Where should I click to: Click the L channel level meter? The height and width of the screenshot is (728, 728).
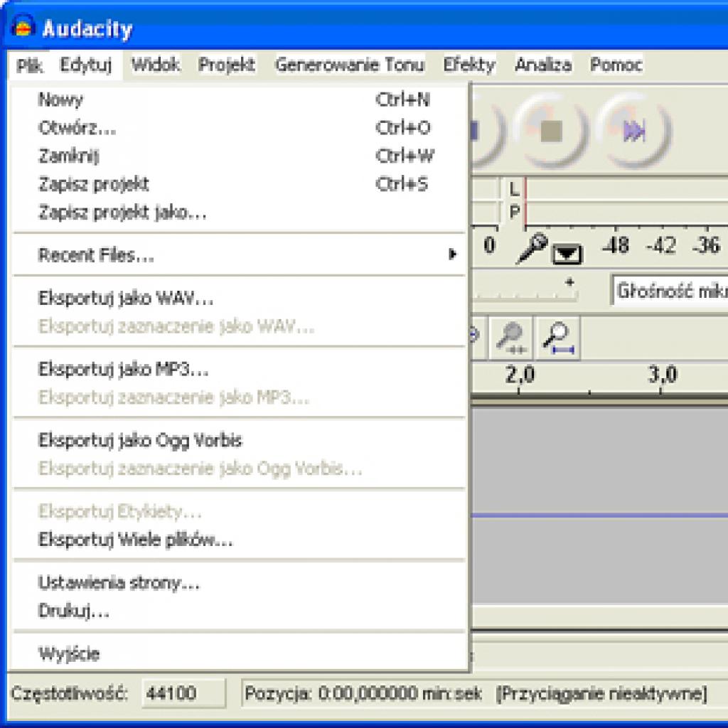coord(626,189)
